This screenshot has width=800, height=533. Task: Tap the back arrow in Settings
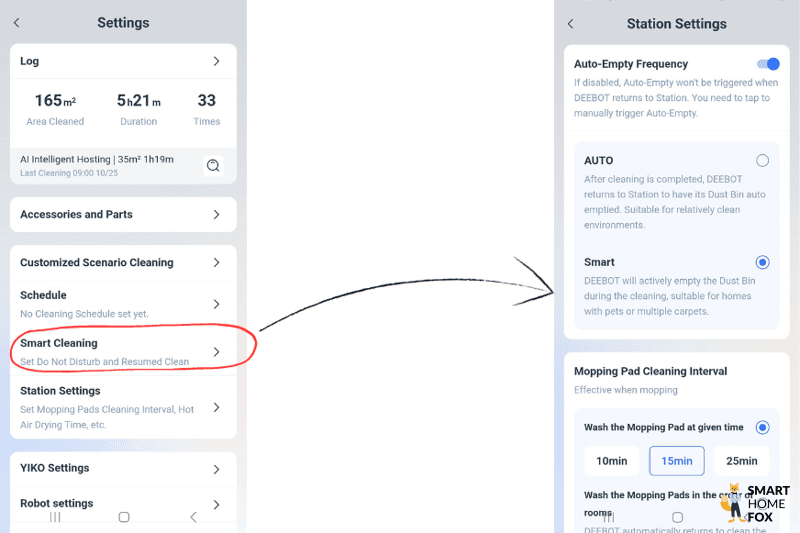tap(17, 23)
